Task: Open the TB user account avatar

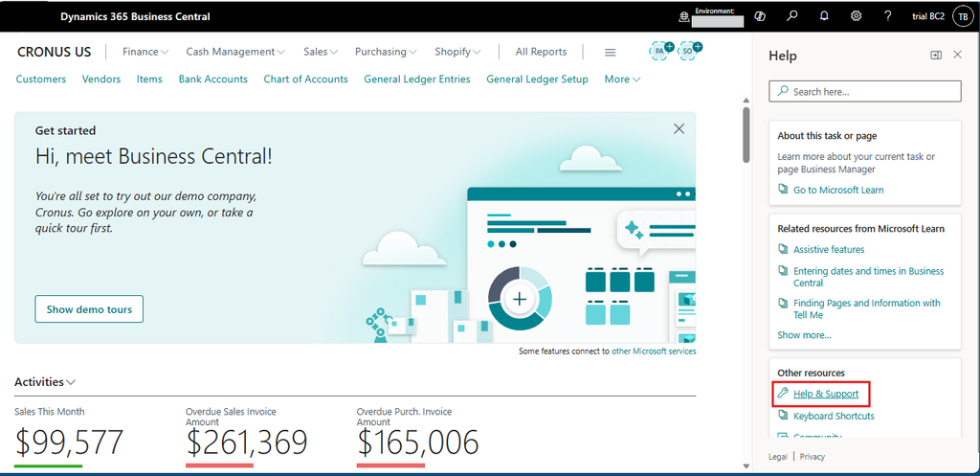Action: pyautogui.click(x=962, y=17)
